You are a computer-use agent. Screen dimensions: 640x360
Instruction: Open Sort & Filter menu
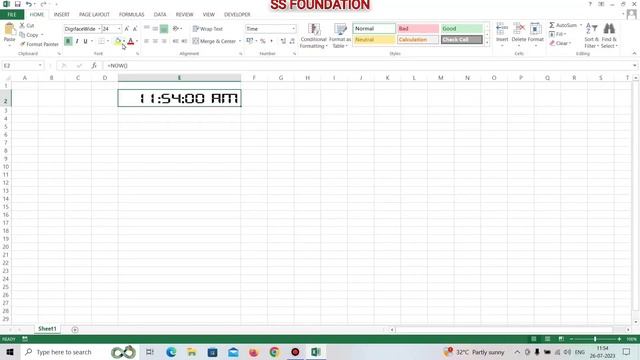(x=591, y=36)
